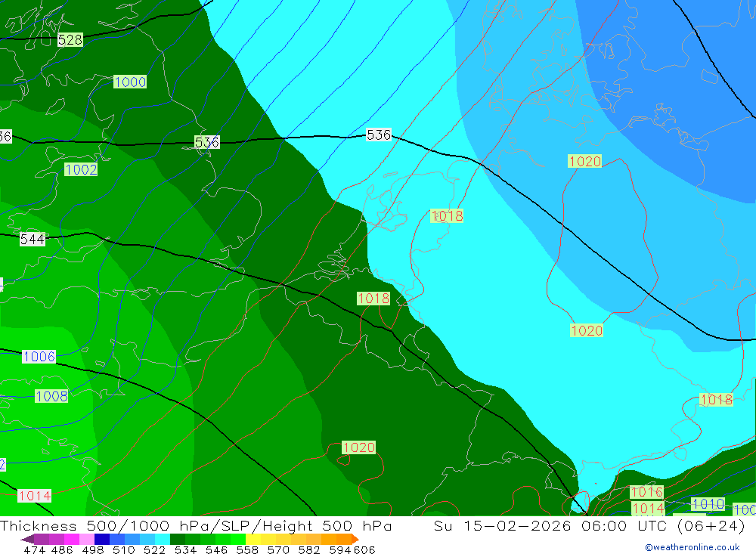
Task: Click the cyan swatch above legend value 522
Action: (163, 539)
